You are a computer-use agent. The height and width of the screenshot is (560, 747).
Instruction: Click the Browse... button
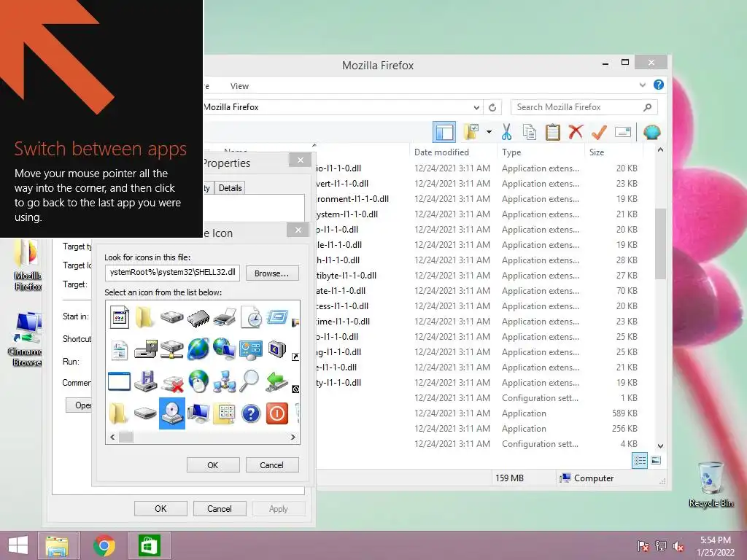coord(271,273)
